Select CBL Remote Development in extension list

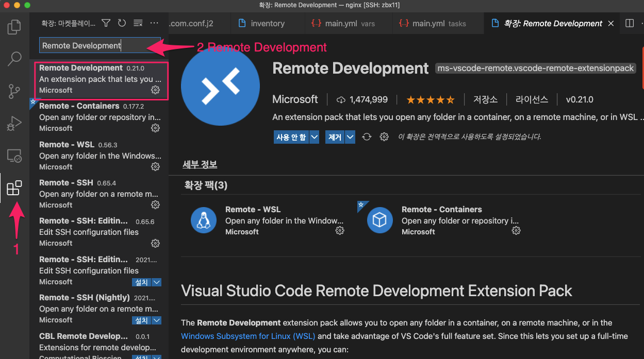(100, 344)
